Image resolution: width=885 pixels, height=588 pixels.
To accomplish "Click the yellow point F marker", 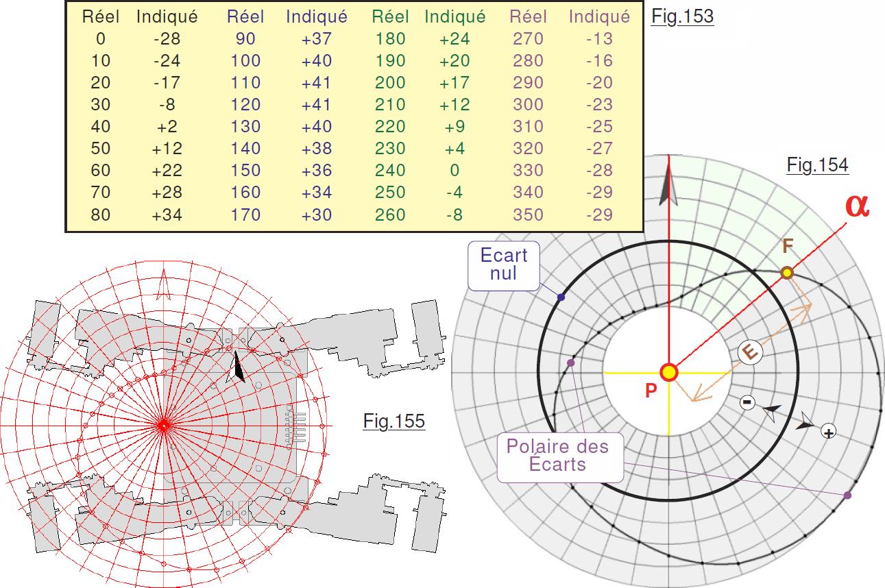I will point(787,273).
